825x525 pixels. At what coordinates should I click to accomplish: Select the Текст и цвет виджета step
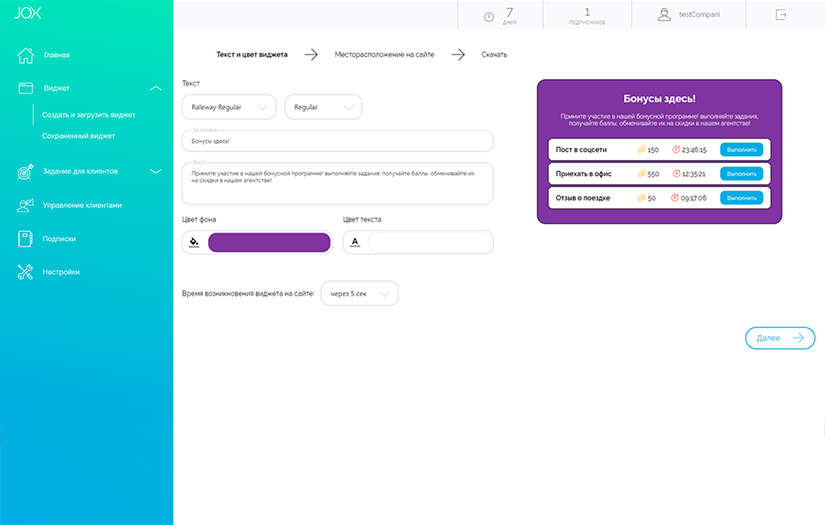tap(252, 54)
